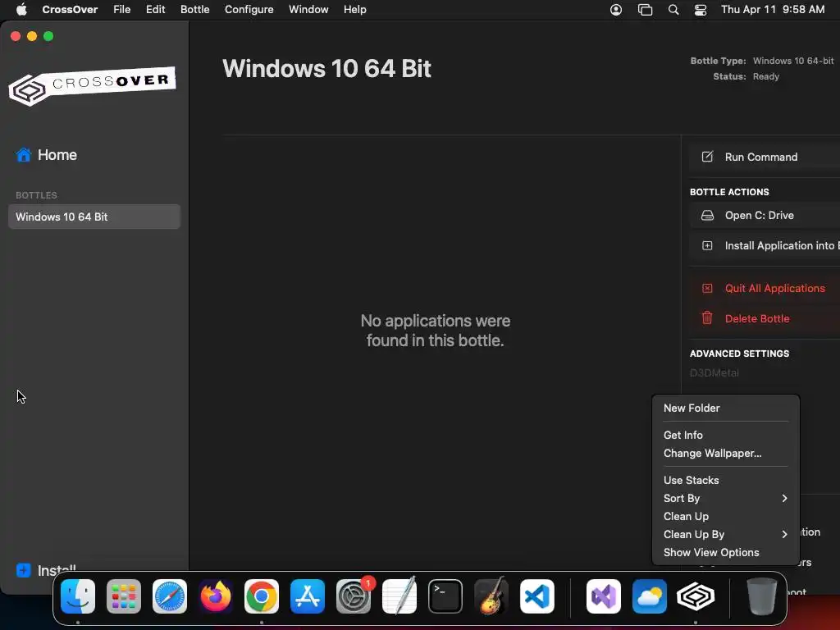Open Stage Manager windows icon in menu bar
Viewport: 840px width, 630px height.
[645, 10]
